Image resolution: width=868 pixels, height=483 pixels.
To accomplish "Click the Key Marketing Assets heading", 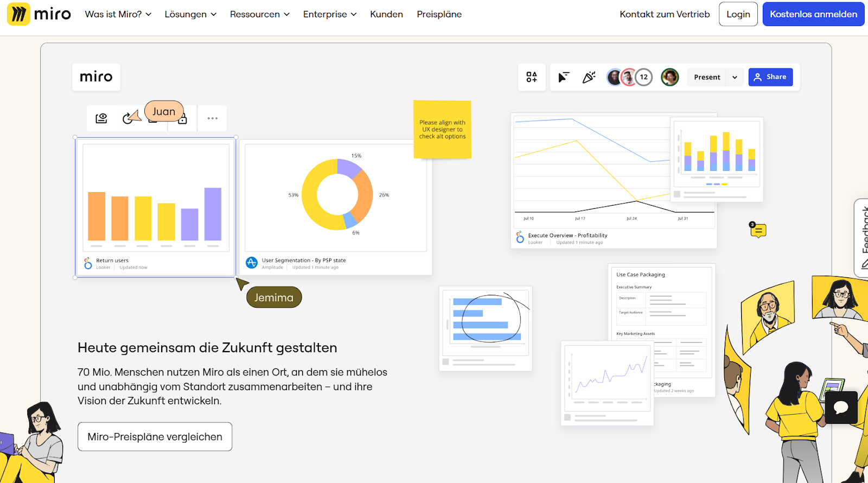I will point(636,334).
